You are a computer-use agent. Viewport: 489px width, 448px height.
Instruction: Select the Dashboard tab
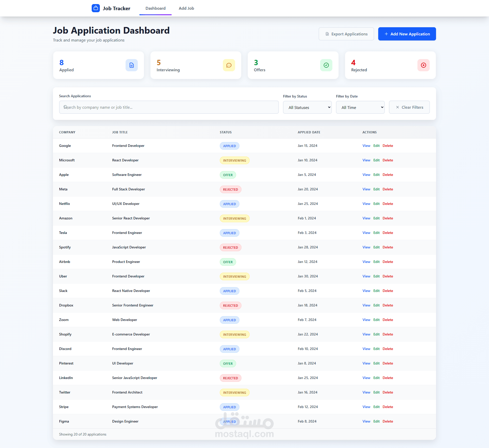[155, 8]
